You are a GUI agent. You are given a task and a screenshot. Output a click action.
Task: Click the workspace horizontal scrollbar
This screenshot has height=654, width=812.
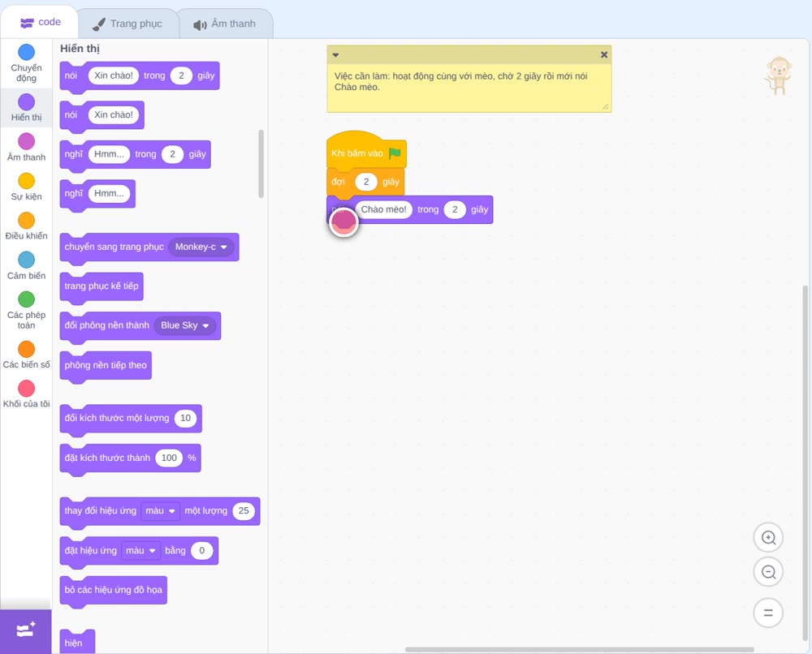(x=580, y=649)
